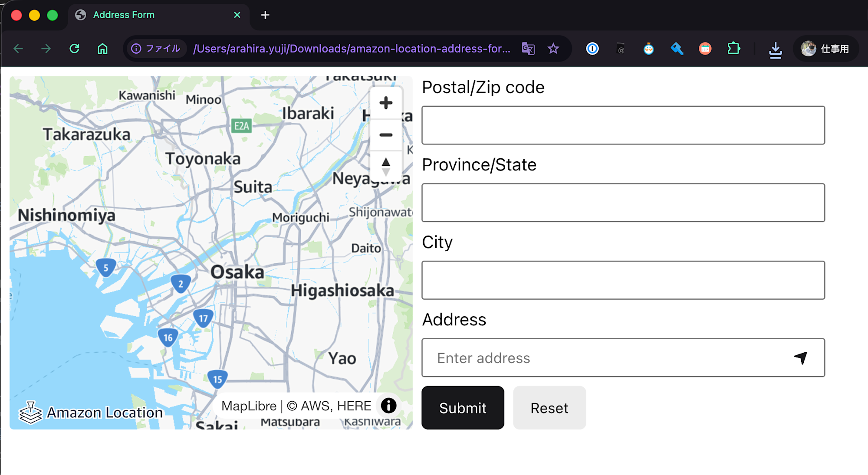Zoom in on the map
This screenshot has width=868, height=475.
386,102
